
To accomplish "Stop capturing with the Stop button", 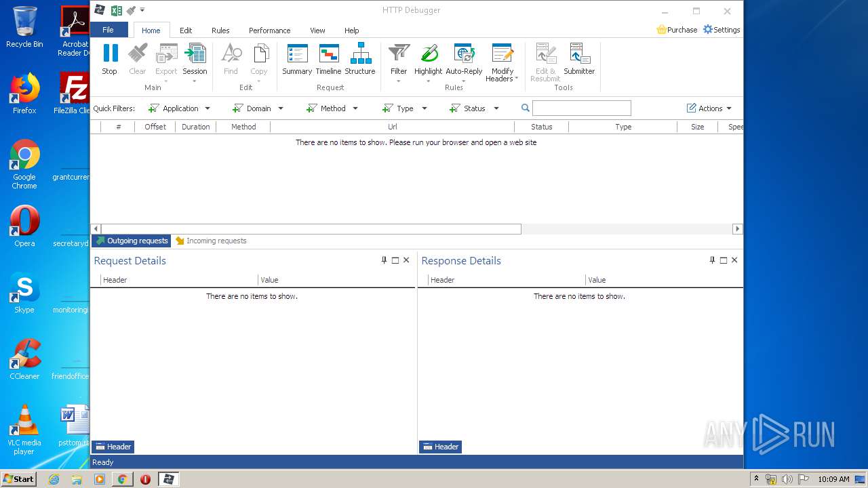I will click(109, 59).
